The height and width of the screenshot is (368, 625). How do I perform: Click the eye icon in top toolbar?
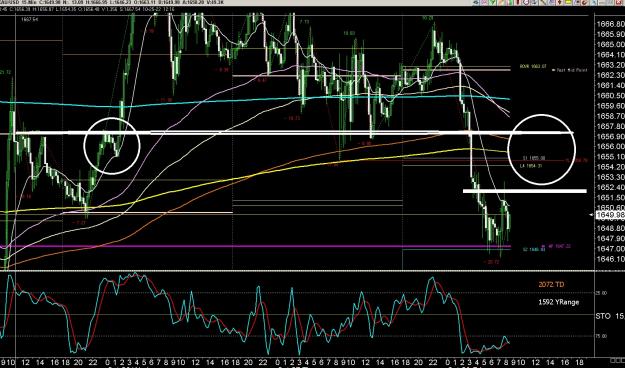coord(476,2)
